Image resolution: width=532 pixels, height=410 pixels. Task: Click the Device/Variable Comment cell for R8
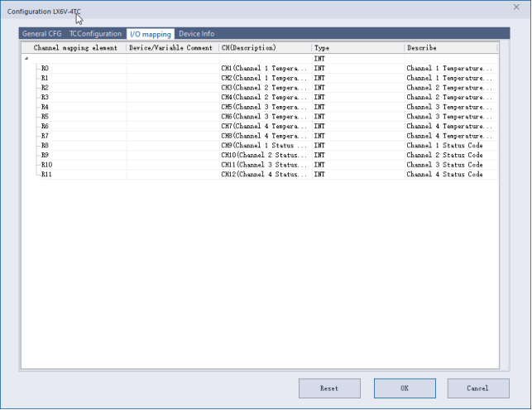(x=173, y=146)
